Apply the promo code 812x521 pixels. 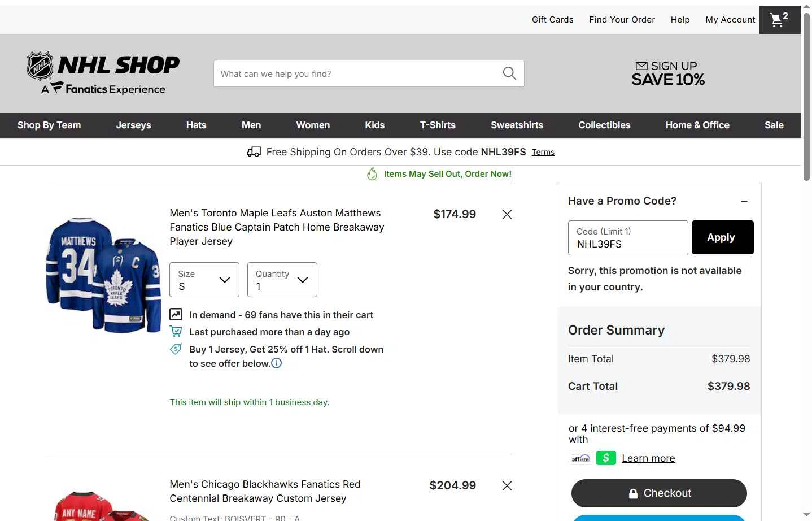tap(722, 237)
